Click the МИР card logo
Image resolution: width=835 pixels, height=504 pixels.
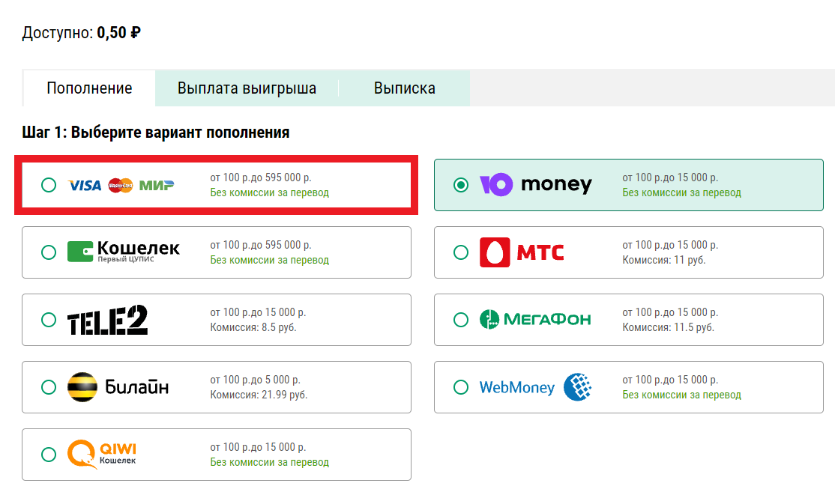click(x=157, y=185)
